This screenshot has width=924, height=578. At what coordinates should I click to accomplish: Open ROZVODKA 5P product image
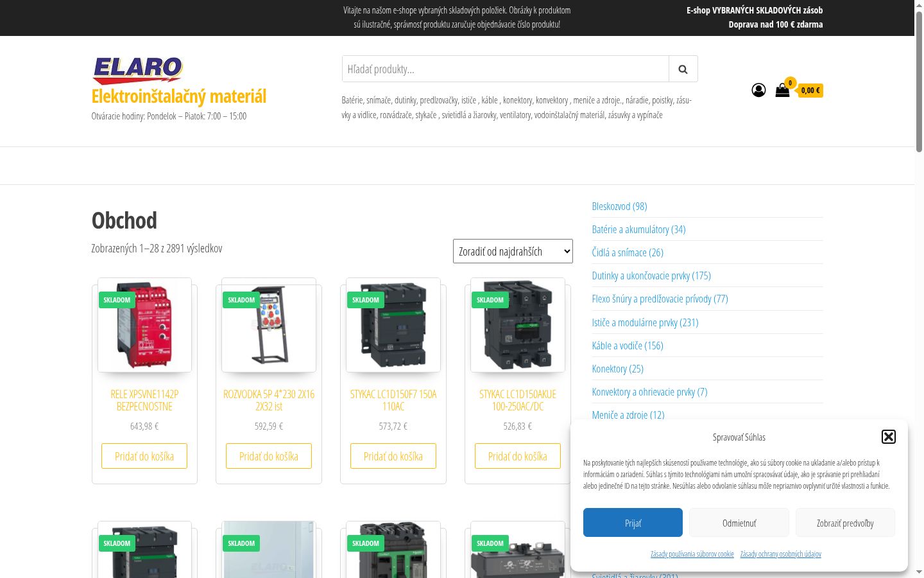pyautogui.click(x=269, y=325)
